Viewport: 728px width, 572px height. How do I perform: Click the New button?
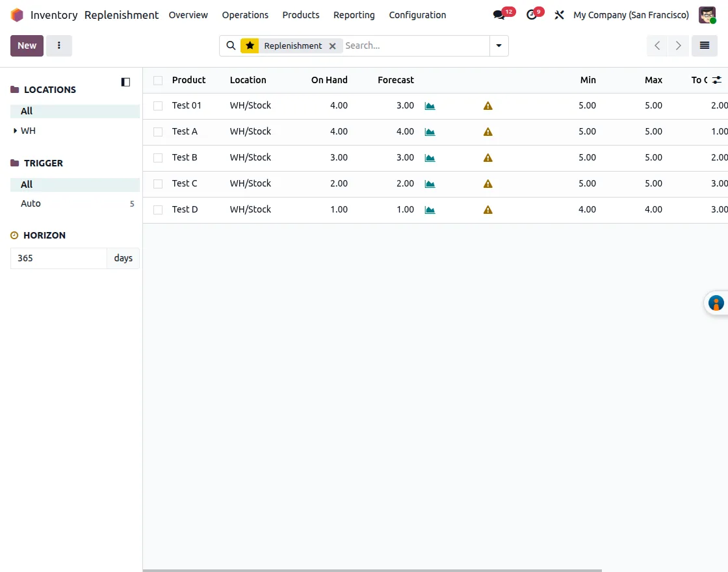(x=26, y=45)
